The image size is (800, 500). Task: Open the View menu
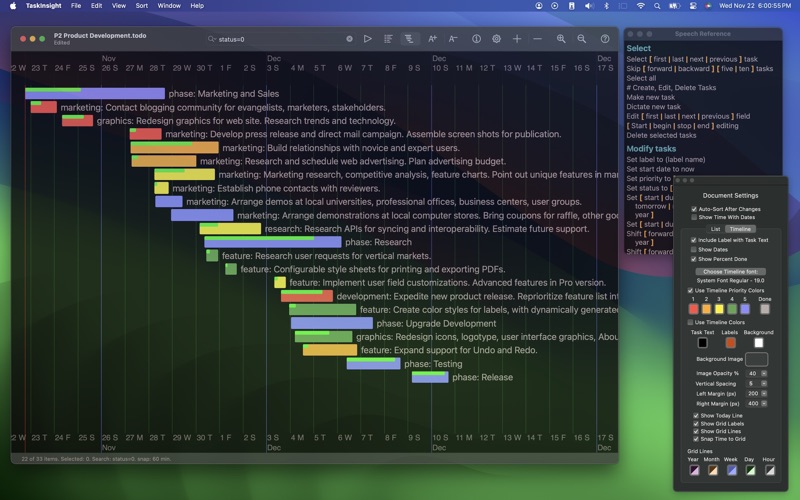(x=119, y=6)
